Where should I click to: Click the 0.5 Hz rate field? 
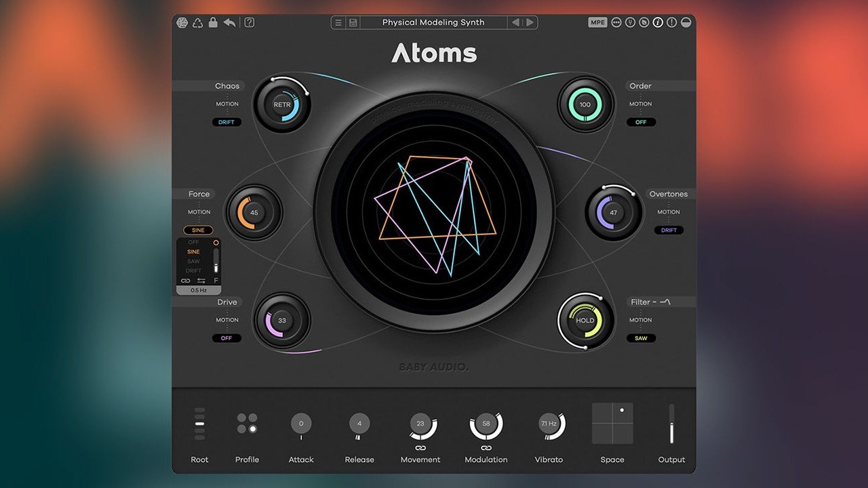(x=199, y=290)
